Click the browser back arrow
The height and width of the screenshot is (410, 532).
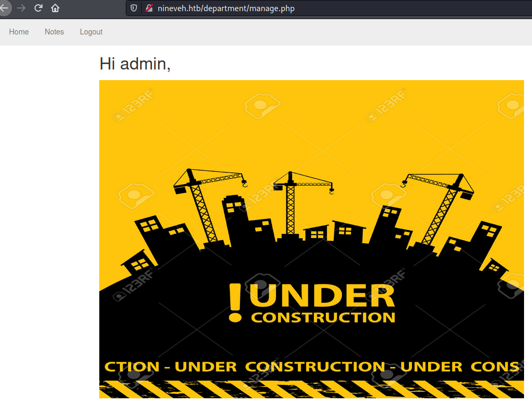click(x=4, y=8)
